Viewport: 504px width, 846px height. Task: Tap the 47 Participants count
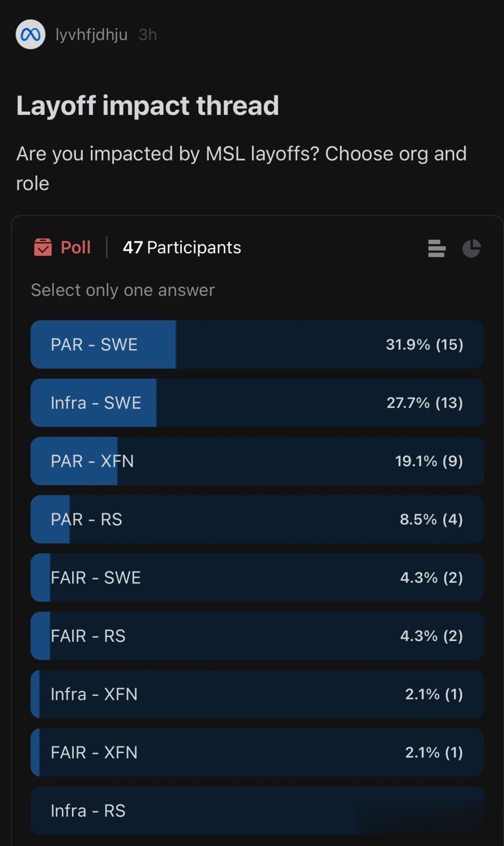[182, 247]
